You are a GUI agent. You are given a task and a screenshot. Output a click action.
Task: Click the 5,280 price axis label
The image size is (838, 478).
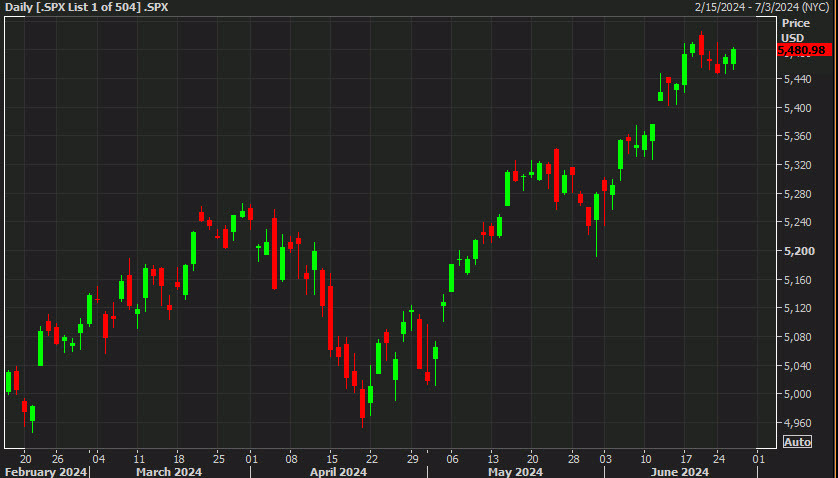797,194
